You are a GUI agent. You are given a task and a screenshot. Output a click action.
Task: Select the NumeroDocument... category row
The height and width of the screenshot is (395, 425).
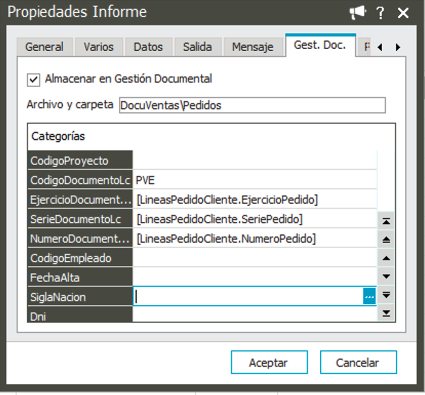(80, 238)
